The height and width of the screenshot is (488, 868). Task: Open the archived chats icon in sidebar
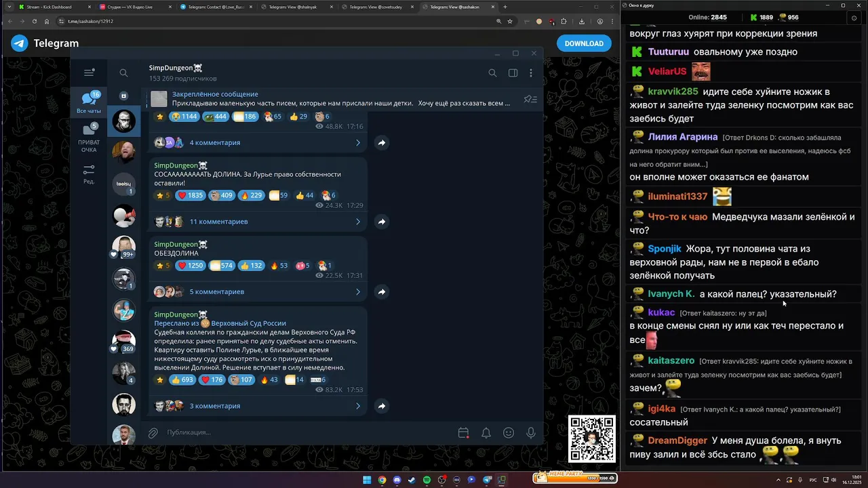pos(123,96)
